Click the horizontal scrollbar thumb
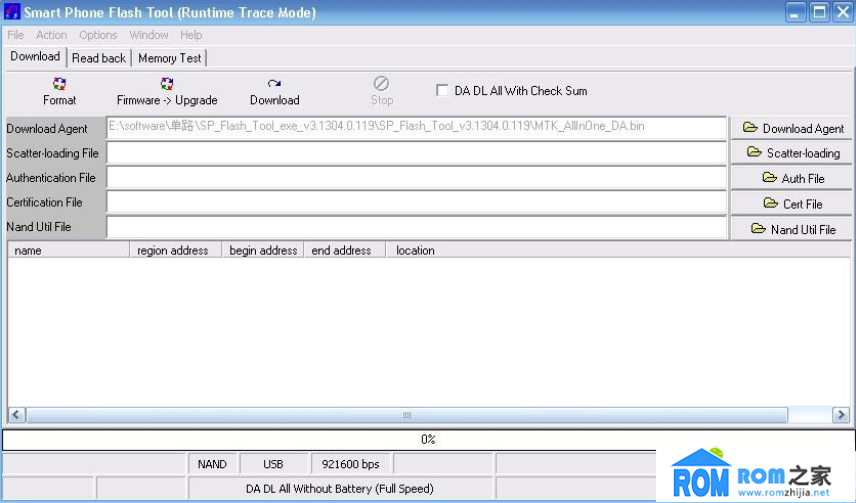 tap(407, 415)
